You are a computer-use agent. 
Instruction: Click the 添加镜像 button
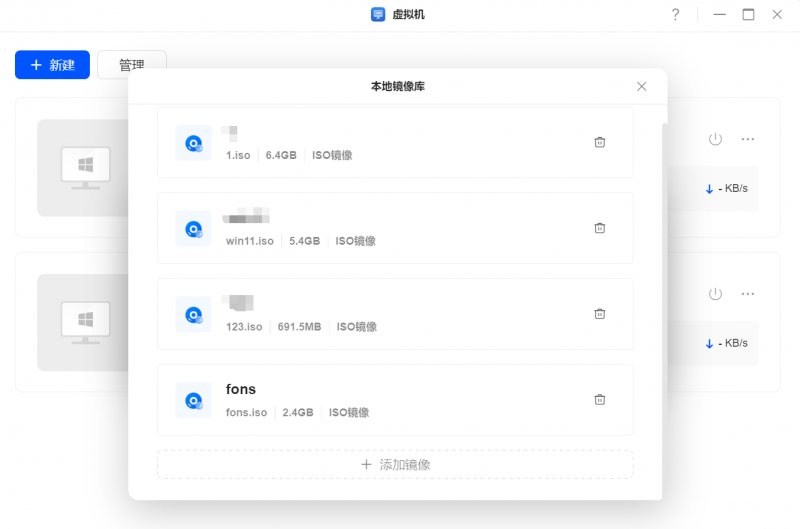click(395, 464)
